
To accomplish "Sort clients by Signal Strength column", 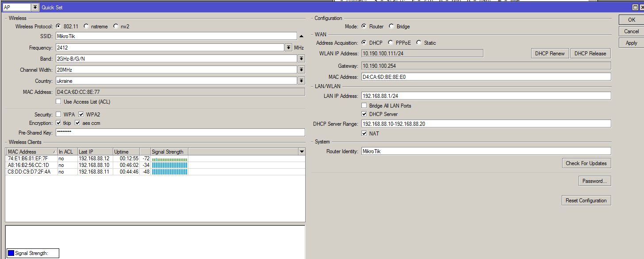I will coord(169,152).
